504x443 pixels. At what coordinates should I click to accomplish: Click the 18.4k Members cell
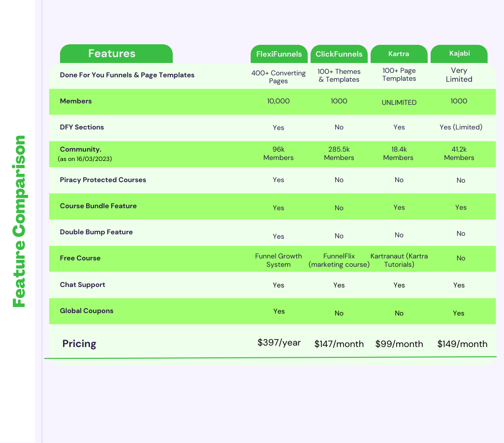tap(398, 154)
